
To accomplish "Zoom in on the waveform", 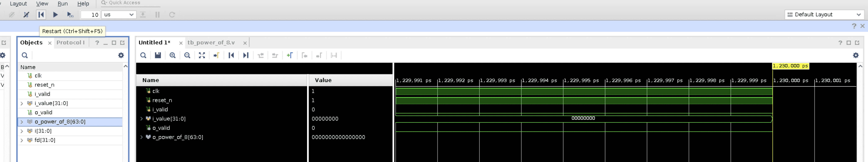I will click(x=173, y=55).
